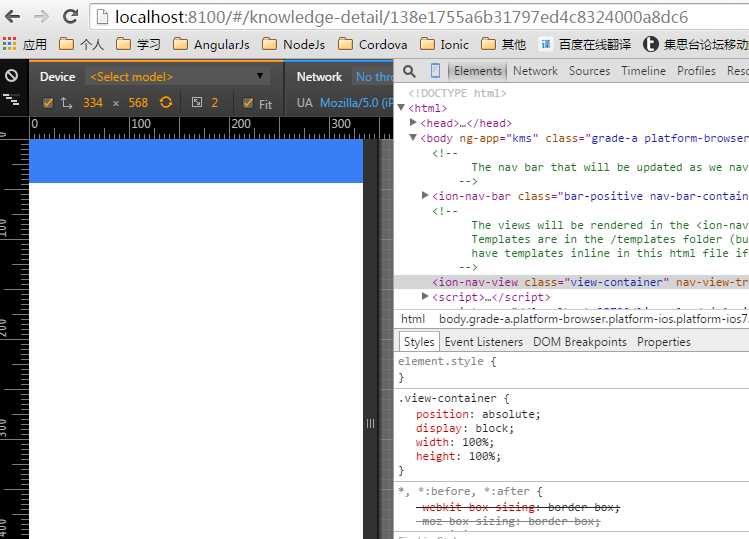Open the DOM Breakpoints sidebar tab

579,342
